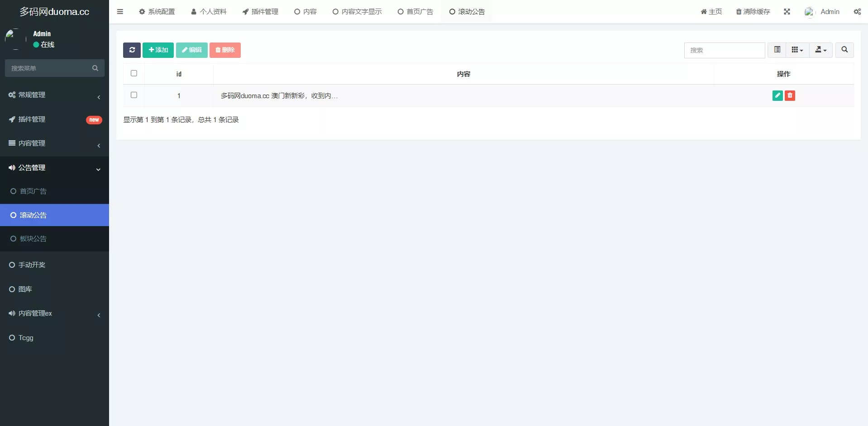
Task: Switch to the 系统配置 tab
Action: (x=157, y=11)
